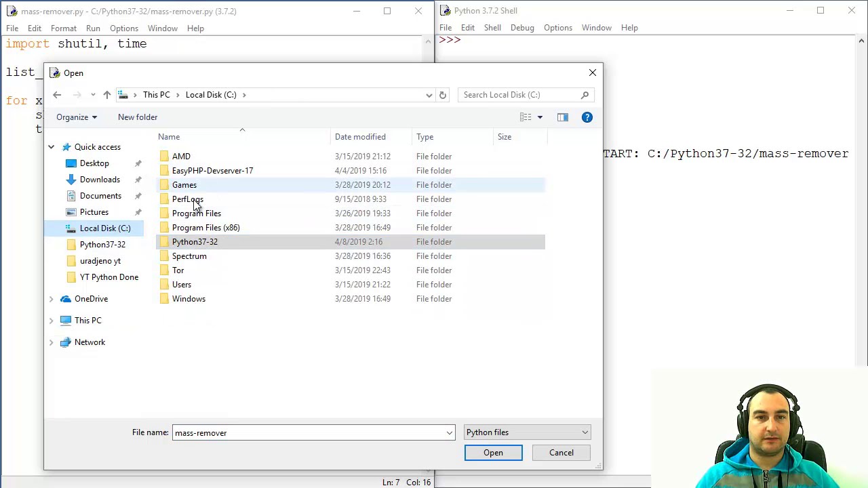Click the Up one level arrow
Screen dimensions: 868x488
point(106,95)
